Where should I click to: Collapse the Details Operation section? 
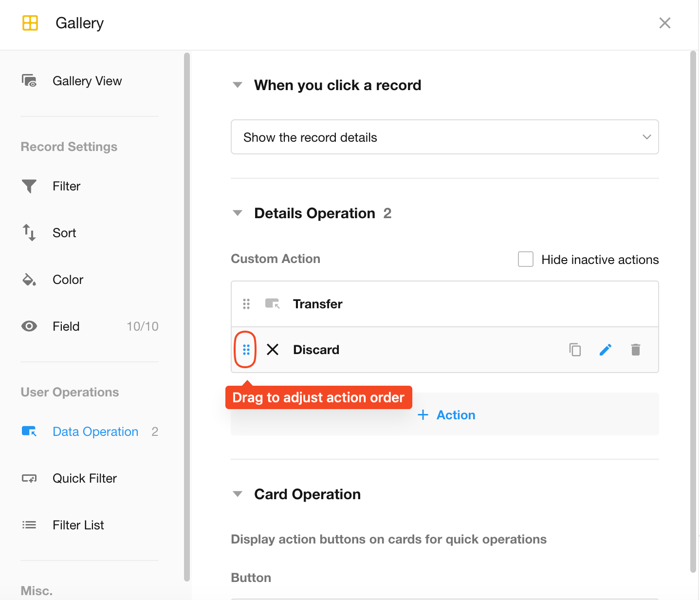tap(238, 213)
